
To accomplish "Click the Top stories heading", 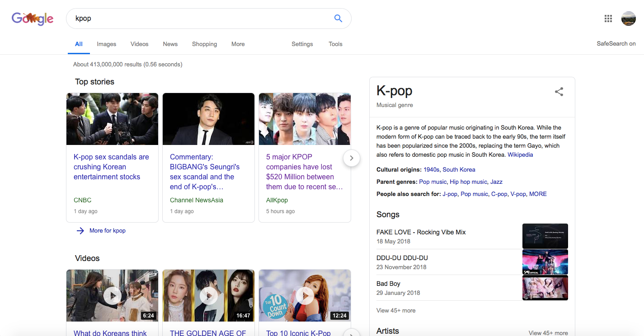I will pyautogui.click(x=94, y=82).
